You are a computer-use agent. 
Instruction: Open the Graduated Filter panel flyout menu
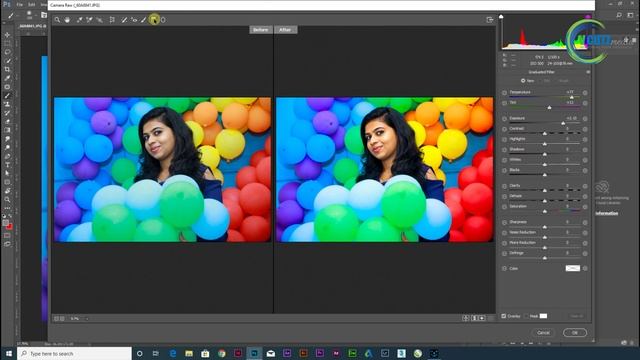pos(588,72)
